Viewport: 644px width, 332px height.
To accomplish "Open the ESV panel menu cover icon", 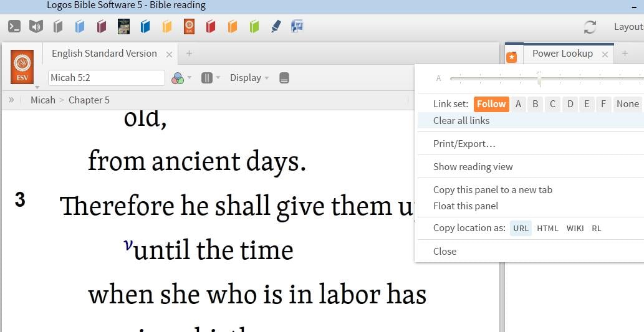I will tap(22, 67).
